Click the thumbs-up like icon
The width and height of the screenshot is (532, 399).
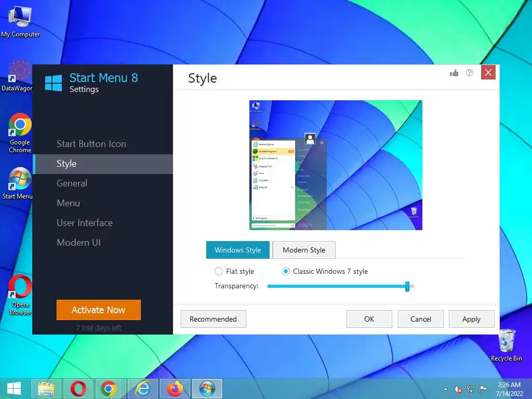[454, 73]
